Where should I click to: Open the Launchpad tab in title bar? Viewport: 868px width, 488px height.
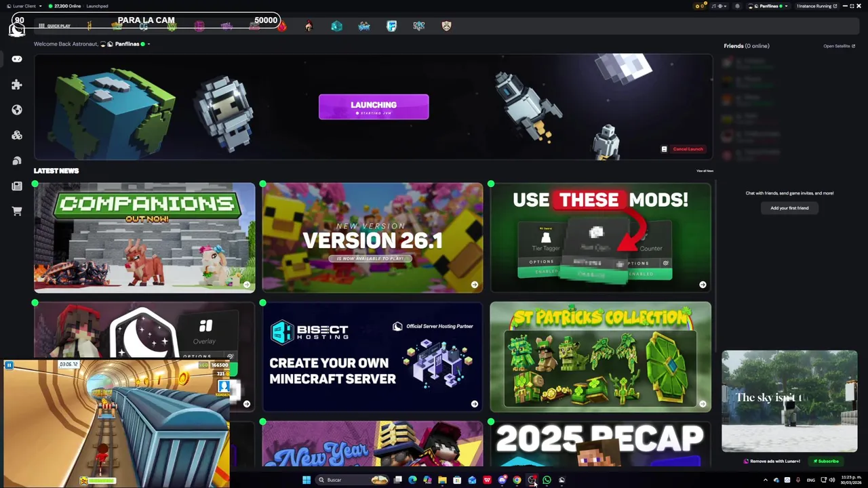(x=97, y=6)
